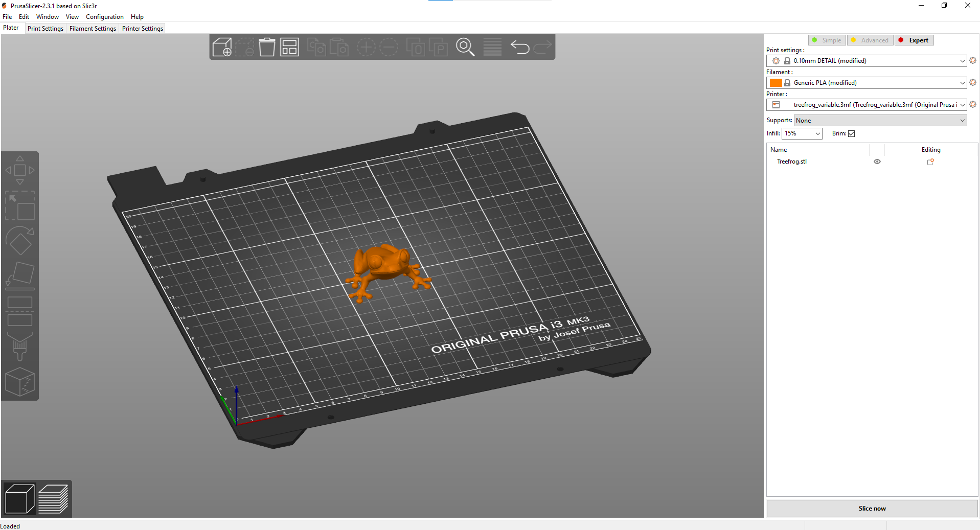Click the Delete all trash can icon
980x530 pixels.
click(267, 47)
